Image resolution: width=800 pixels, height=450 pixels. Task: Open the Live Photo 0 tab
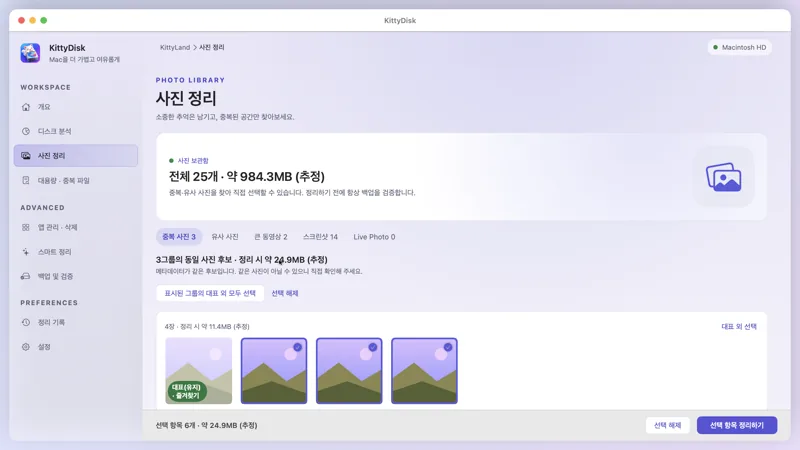pyautogui.click(x=374, y=237)
